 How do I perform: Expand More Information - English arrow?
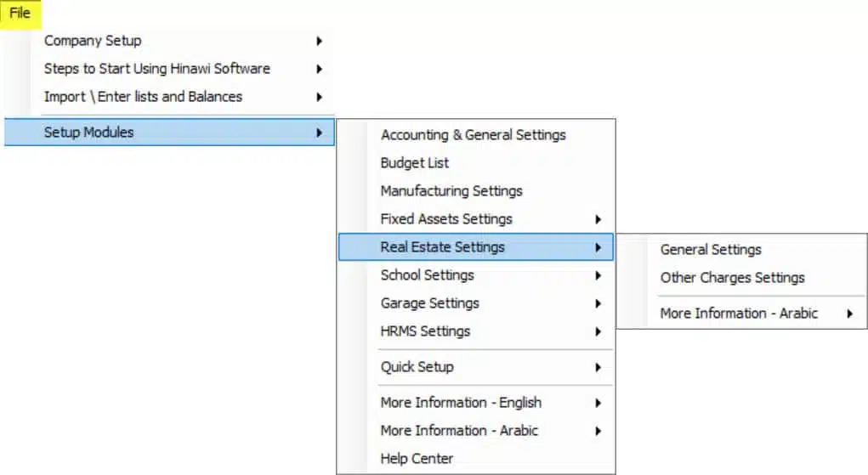coord(599,403)
